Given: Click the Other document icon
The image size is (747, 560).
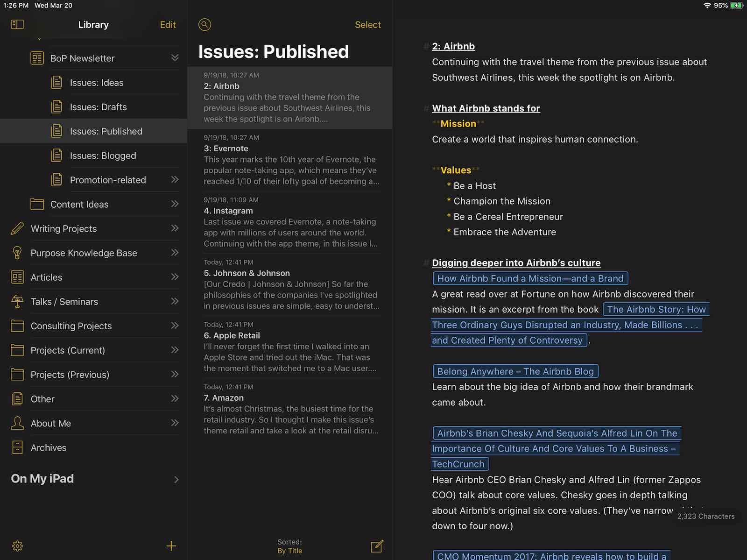Looking at the screenshot, I should pos(17,398).
